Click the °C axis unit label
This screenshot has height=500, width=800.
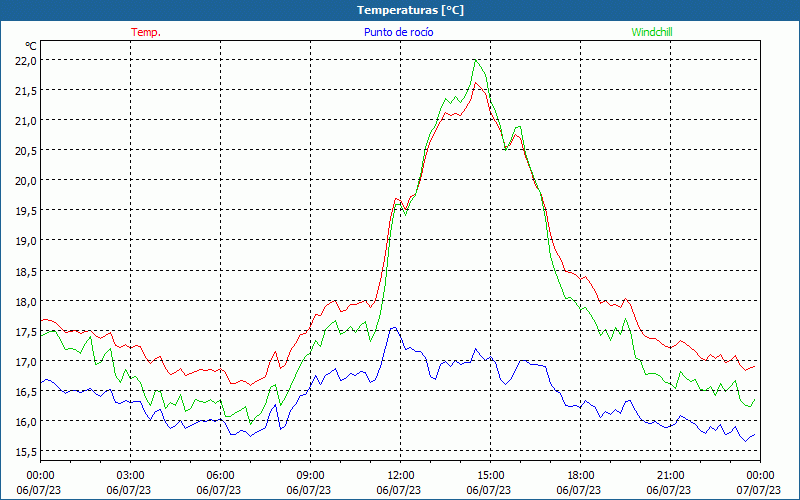point(31,46)
